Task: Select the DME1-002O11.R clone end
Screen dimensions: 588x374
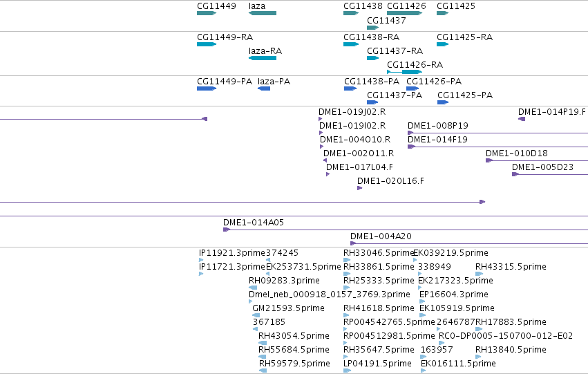Action: [325, 160]
